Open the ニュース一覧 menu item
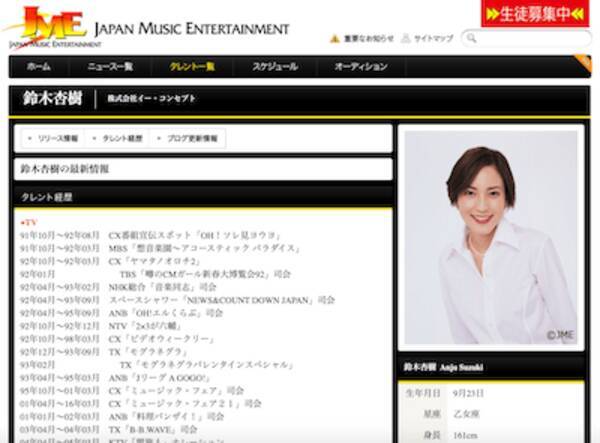The image size is (600, 443). point(110,67)
